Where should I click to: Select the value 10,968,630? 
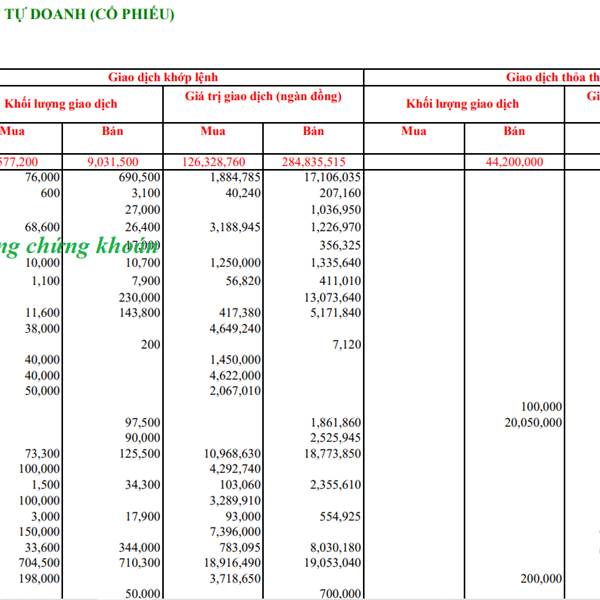pyautogui.click(x=232, y=453)
